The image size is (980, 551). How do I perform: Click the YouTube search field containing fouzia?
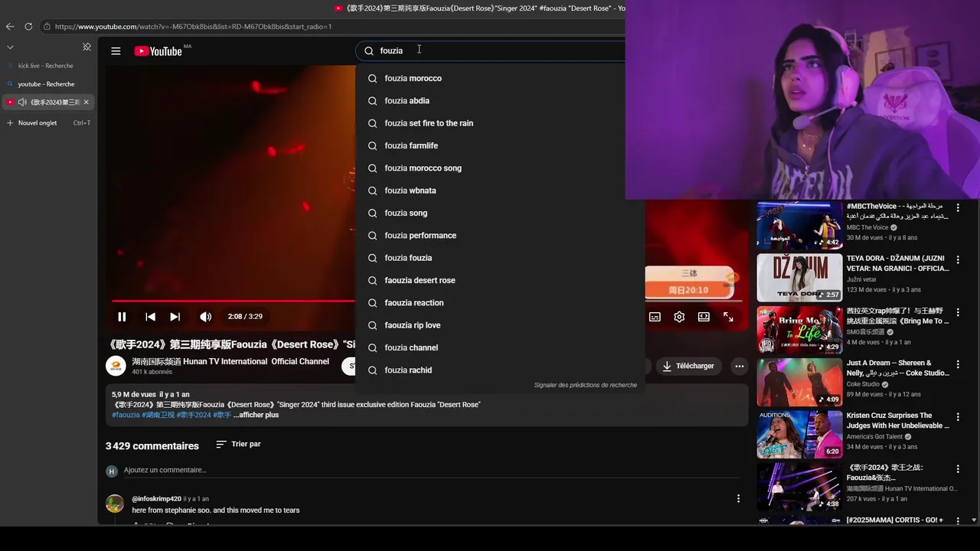pyautogui.click(x=491, y=51)
